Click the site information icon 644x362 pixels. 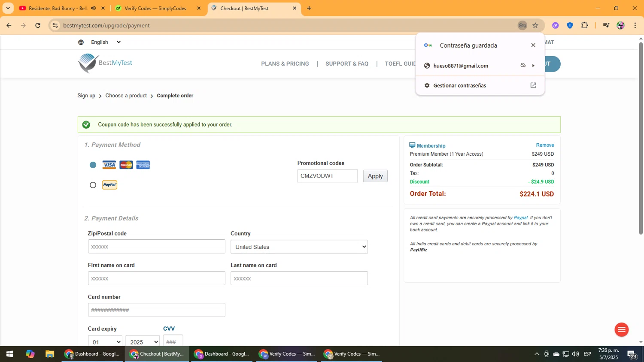coord(55,25)
